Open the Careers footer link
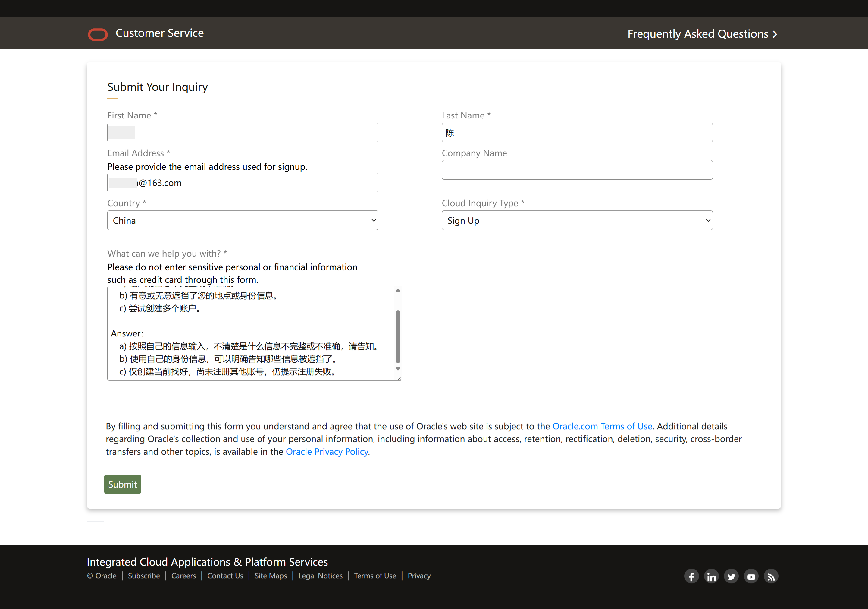This screenshot has height=609, width=868. (183, 576)
